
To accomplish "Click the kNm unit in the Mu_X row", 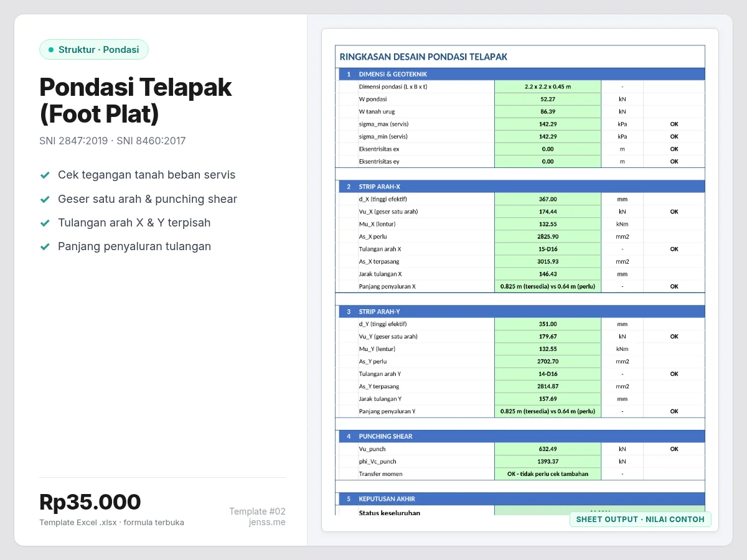I will click(x=622, y=224).
